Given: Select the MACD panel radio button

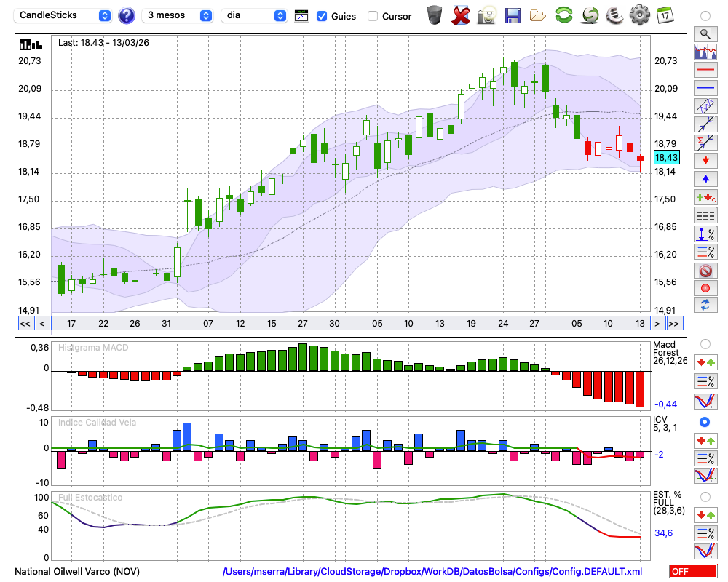Looking at the screenshot, I should click(705, 344).
